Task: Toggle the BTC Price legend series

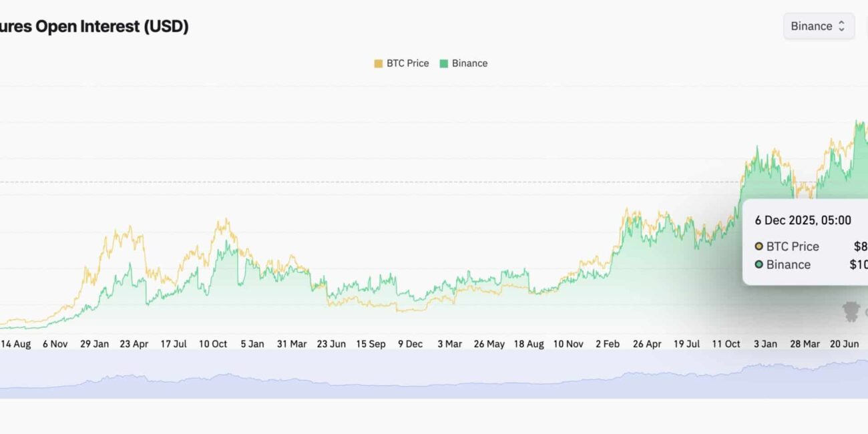Action: [x=407, y=63]
